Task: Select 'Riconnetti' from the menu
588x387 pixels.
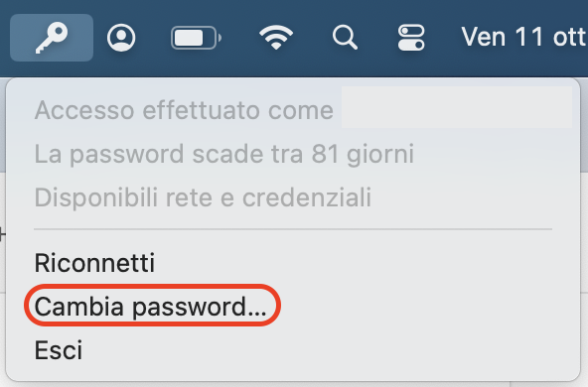Action: click(x=94, y=263)
